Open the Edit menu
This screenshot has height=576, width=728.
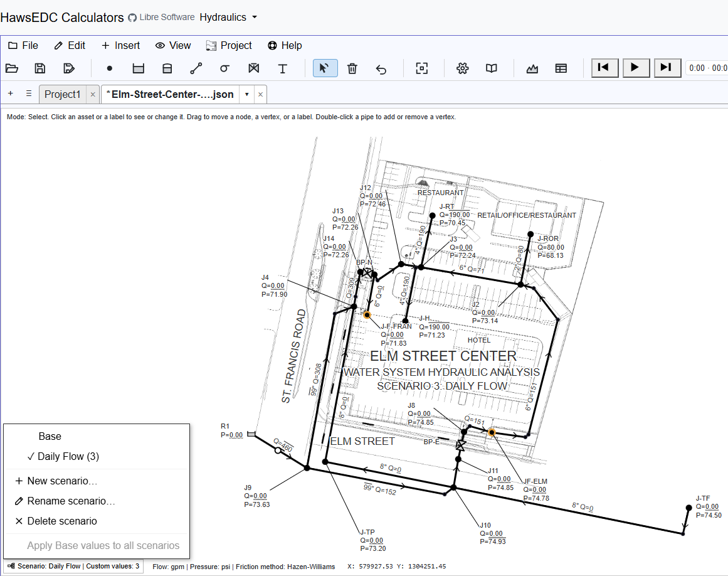(x=70, y=46)
